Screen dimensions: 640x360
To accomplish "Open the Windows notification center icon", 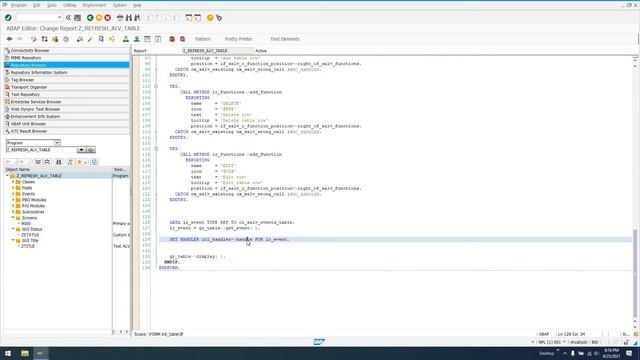I will [629, 353].
